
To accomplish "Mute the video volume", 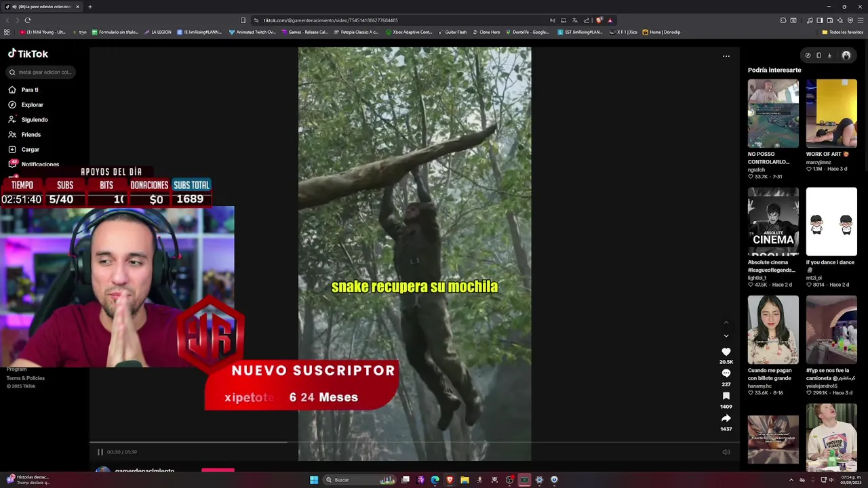I will (726, 452).
